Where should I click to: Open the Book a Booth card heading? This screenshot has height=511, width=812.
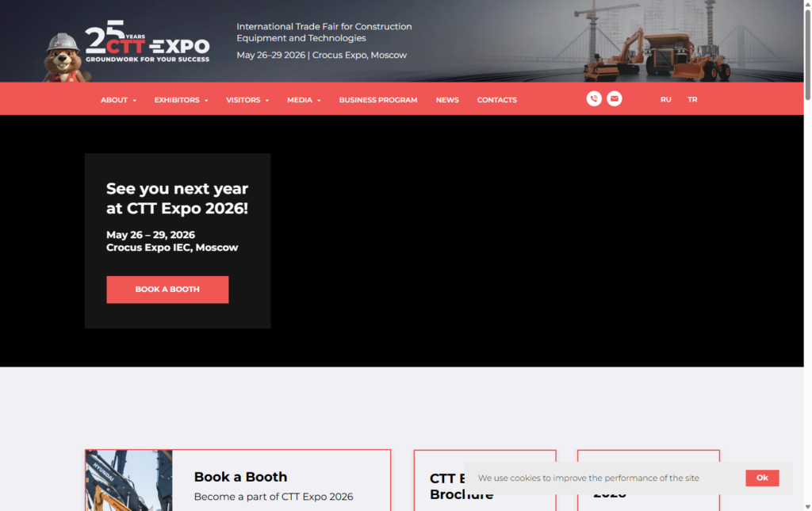(x=240, y=477)
